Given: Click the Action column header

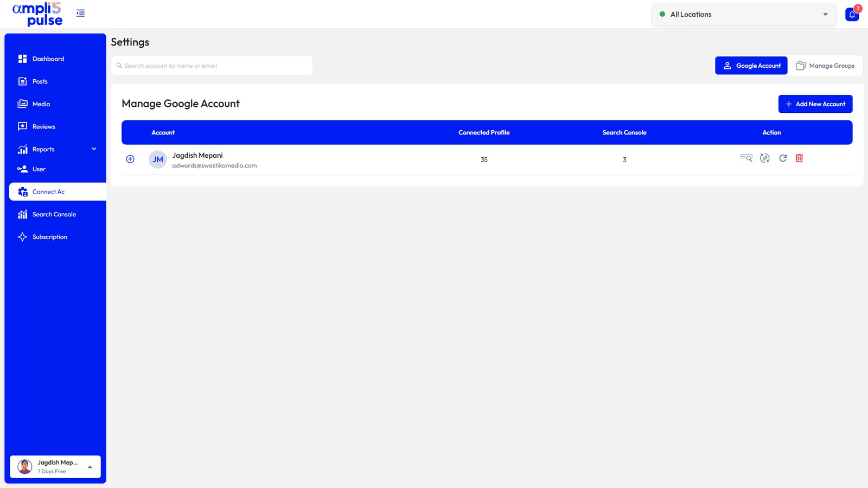Looking at the screenshot, I should pos(771,132).
